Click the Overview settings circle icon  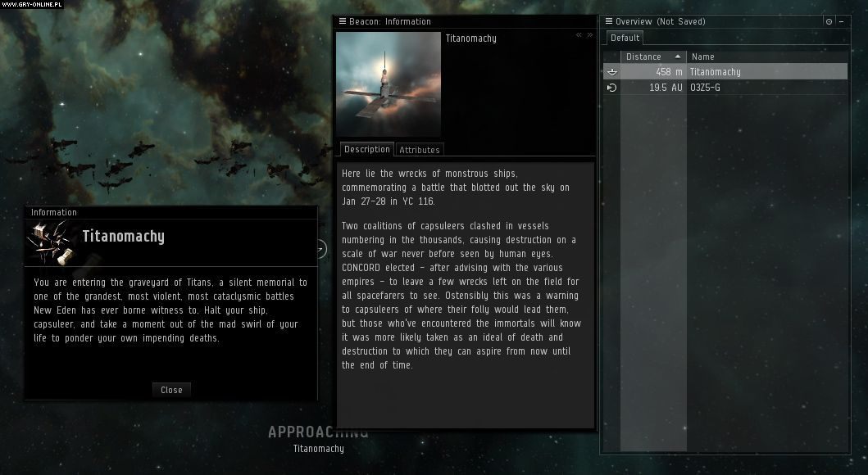tap(829, 22)
